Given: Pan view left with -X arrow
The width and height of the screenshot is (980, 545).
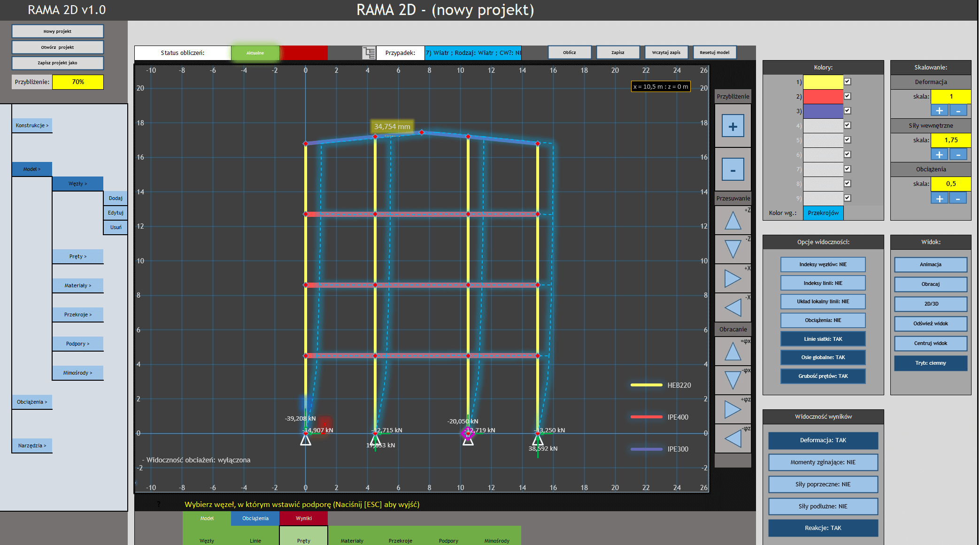Looking at the screenshot, I should pyautogui.click(x=733, y=307).
